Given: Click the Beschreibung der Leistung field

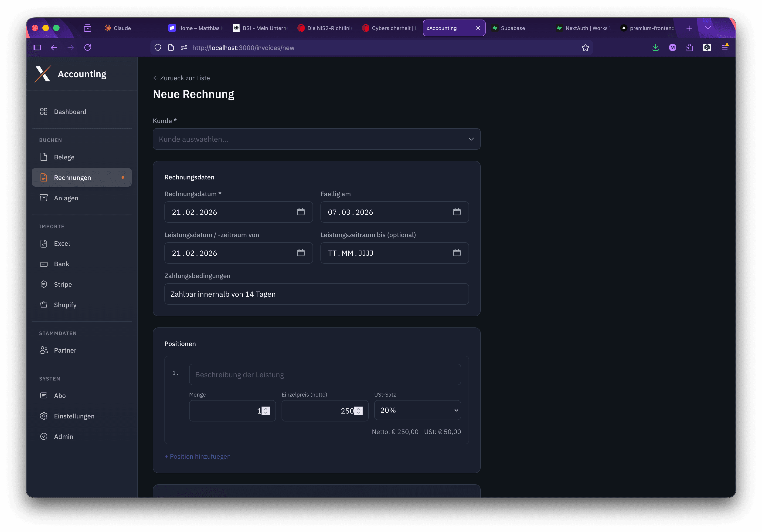Looking at the screenshot, I should point(325,375).
